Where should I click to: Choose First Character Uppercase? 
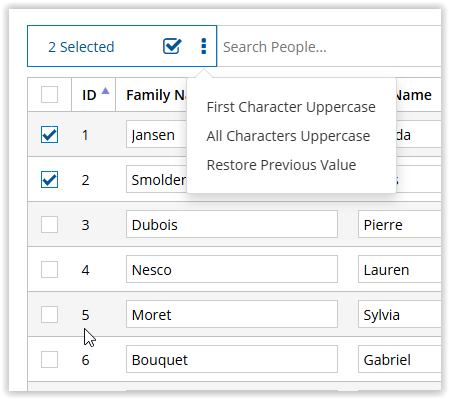[291, 107]
